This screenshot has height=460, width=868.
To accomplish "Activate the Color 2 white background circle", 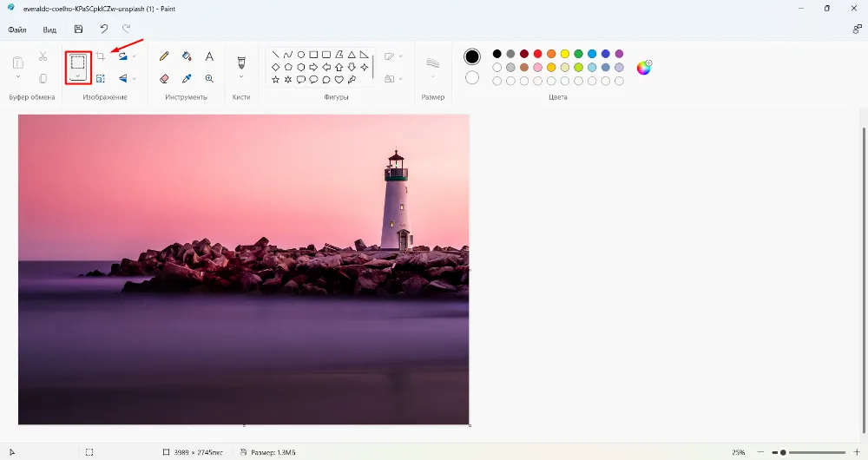I will coord(472,78).
